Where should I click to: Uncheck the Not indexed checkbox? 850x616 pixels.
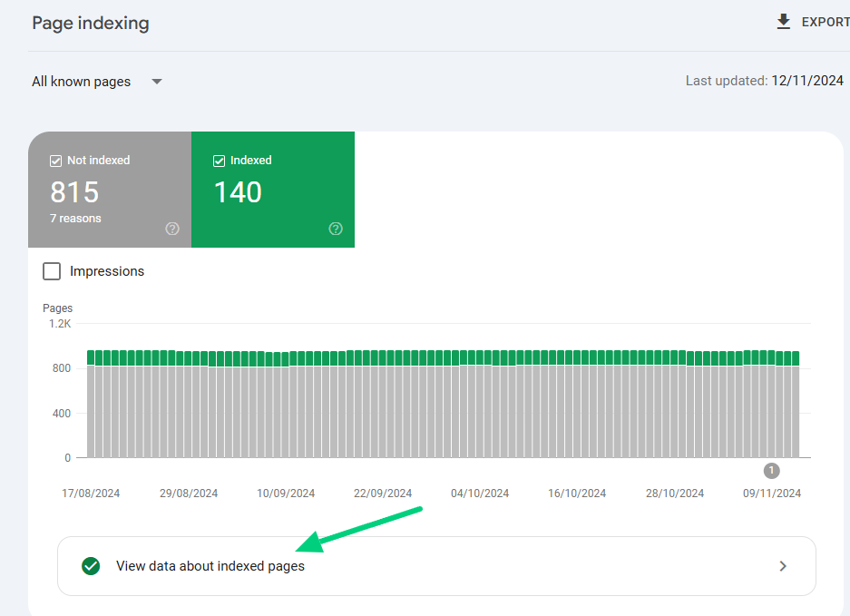[x=55, y=161]
